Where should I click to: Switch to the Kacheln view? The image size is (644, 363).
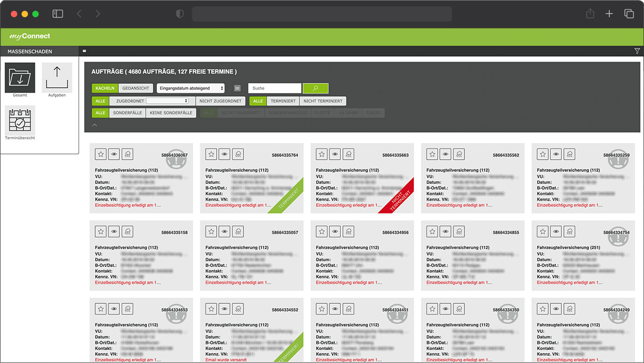[x=105, y=88]
